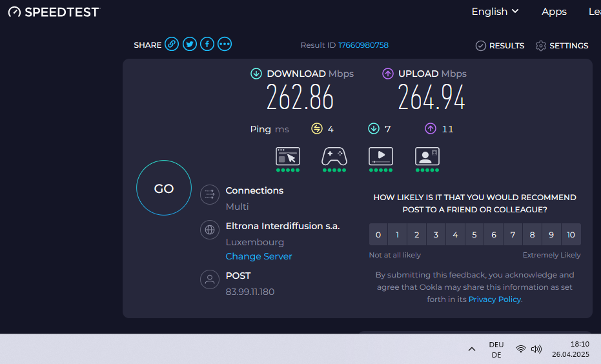Screen dimensions: 601x364
Task: Rate recommendation score 10
Action: coord(571,234)
